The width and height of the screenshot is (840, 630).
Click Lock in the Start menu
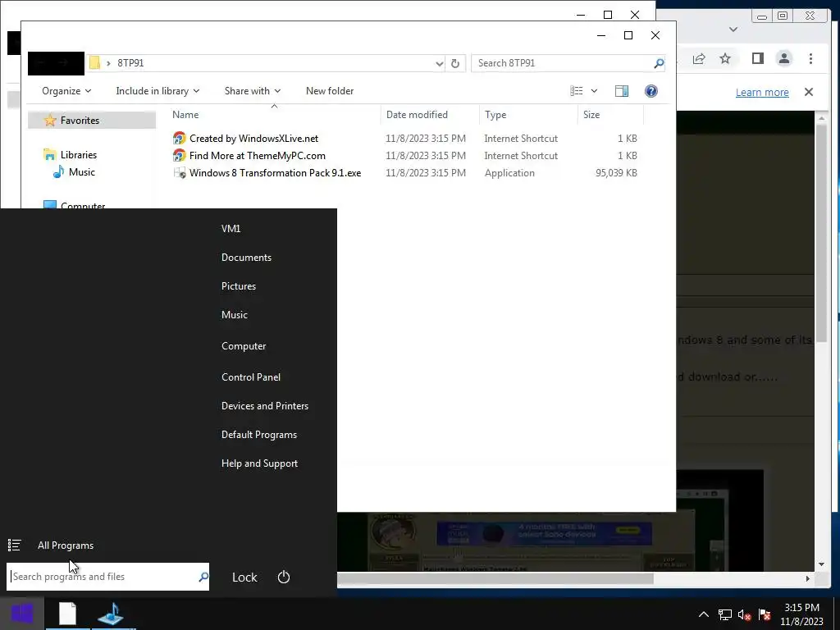pyautogui.click(x=244, y=577)
